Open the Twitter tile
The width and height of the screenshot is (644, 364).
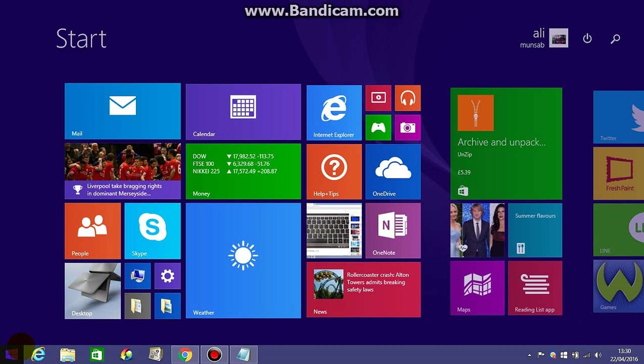619,117
